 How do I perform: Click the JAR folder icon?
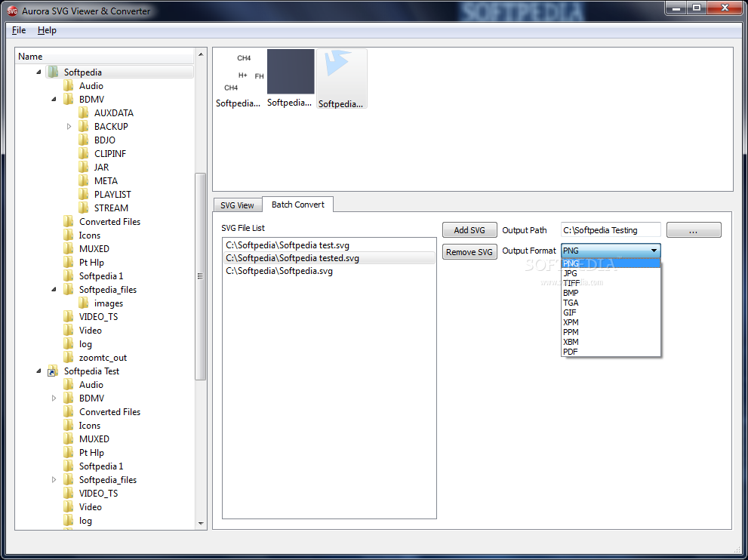tap(83, 167)
